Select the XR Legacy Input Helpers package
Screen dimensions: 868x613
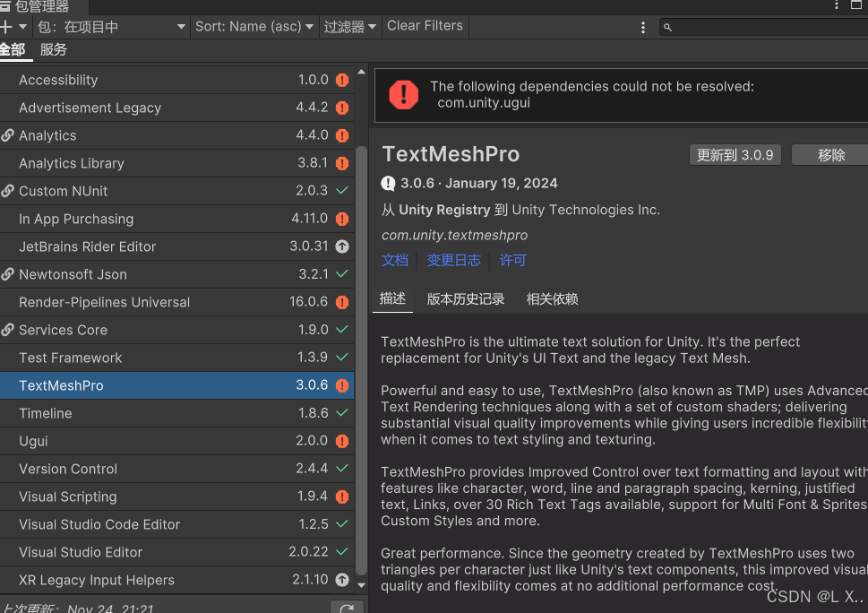[x=176, y=580]
